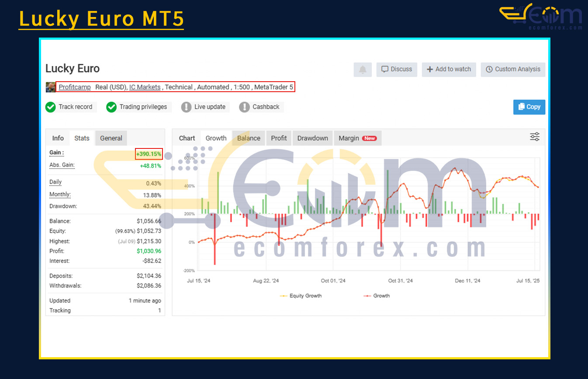Click the 43.44% drawdown value
This screenshot has width=588, height=379.
[152, 206]
